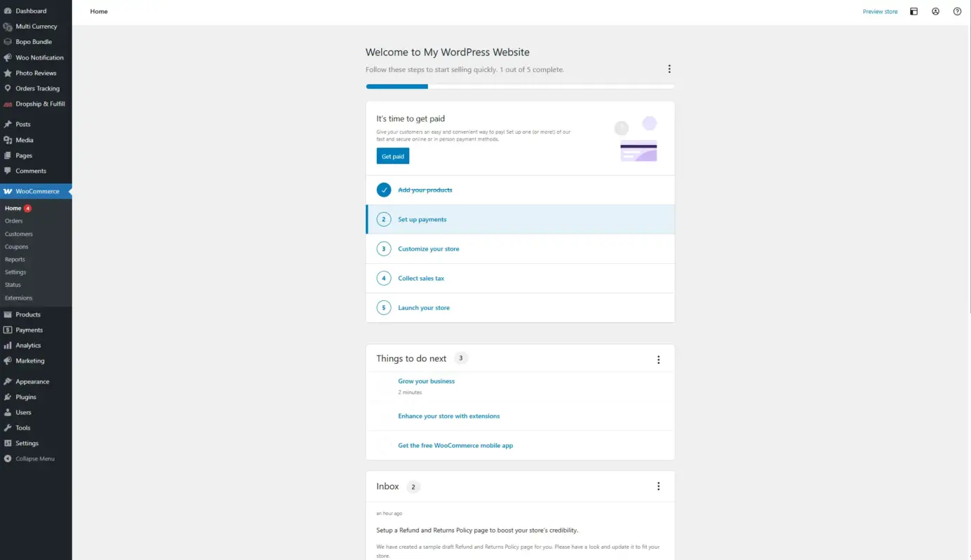
Task: Click the Media icon in the sidebar
Action: pos(8,140)
